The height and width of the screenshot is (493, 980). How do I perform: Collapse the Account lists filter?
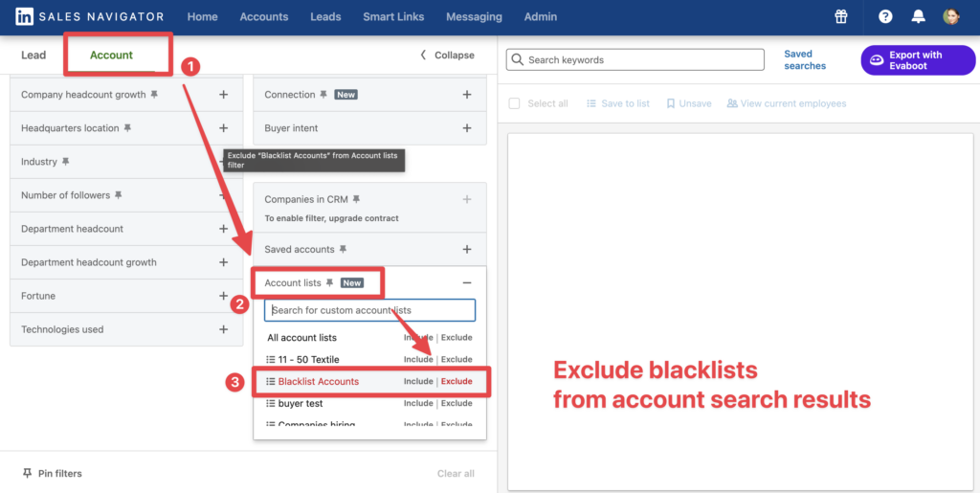click(467, 283)
